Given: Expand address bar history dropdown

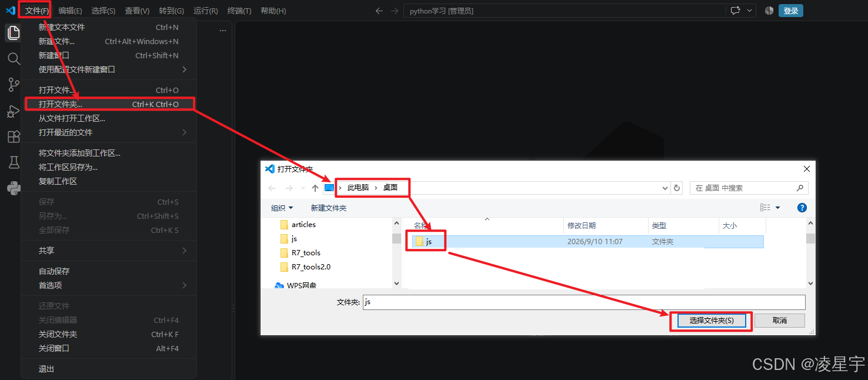Looking at the screenshot, I should (x=665, y=188).
